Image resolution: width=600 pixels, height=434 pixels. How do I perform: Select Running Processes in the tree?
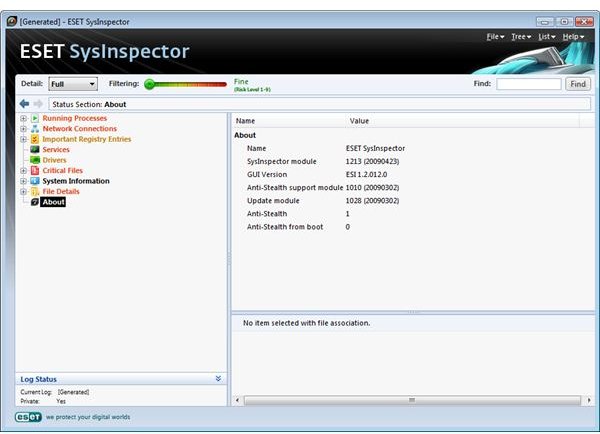(75, 118)
